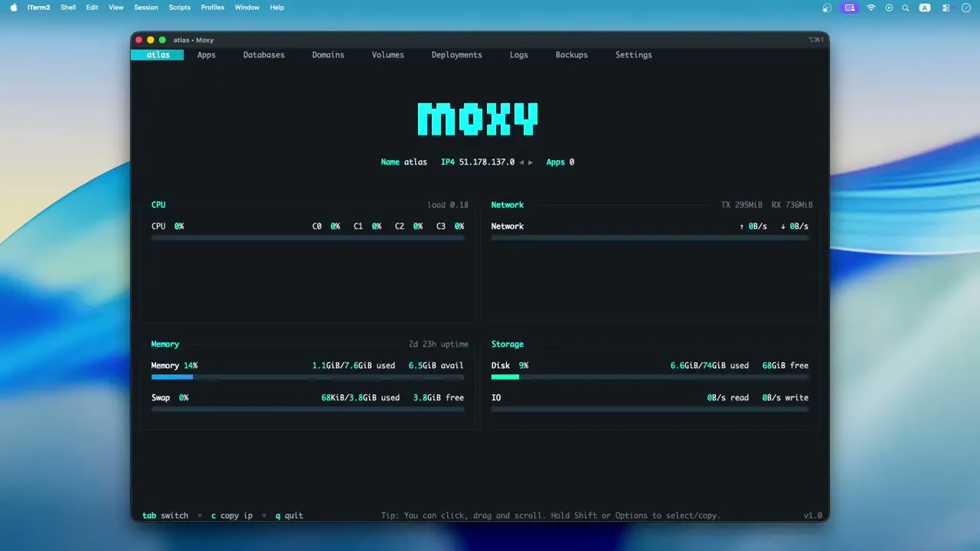Open the Scripts menu

click(x=179, y=8)
